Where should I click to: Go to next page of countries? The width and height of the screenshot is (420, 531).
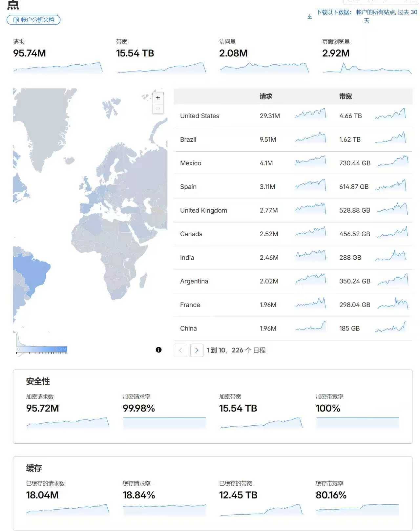197,350
